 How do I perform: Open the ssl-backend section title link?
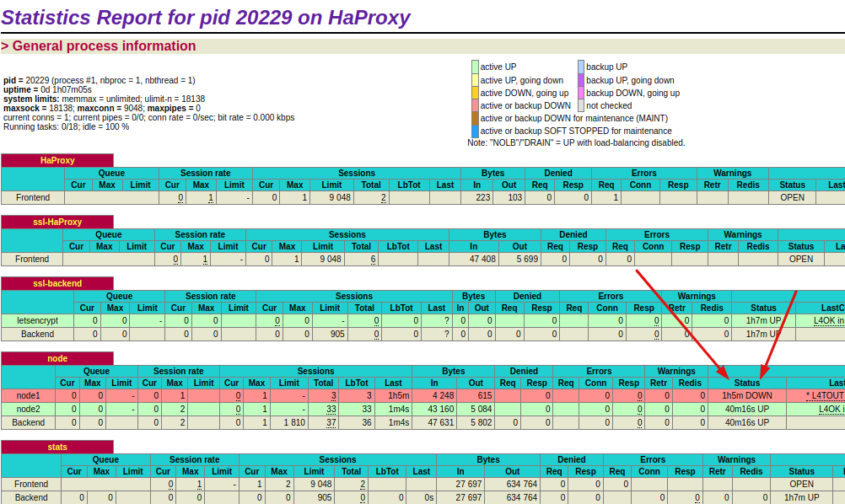(x=57, y=283)
